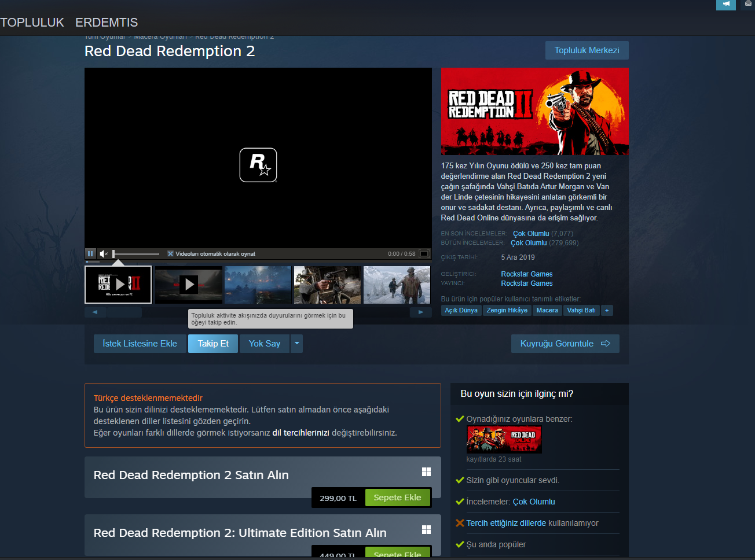
Task: Click the video time '0:00 / 0:58'
Action: [402, 253]
